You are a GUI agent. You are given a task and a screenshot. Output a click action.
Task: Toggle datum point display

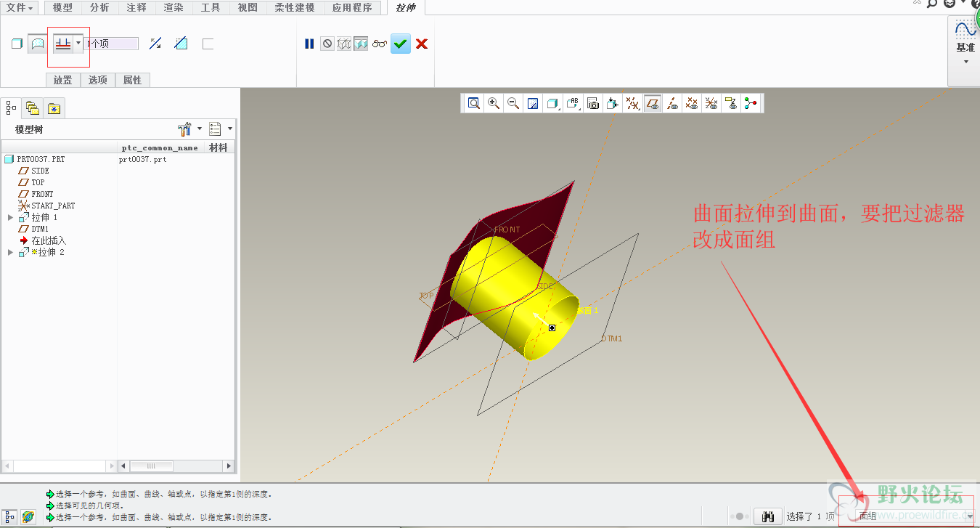coord(693,103)
